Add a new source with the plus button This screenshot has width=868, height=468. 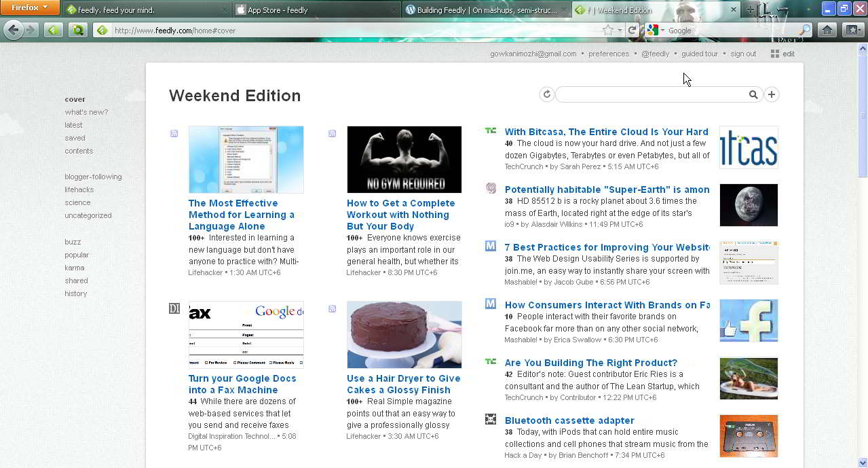tap(772, 94)
